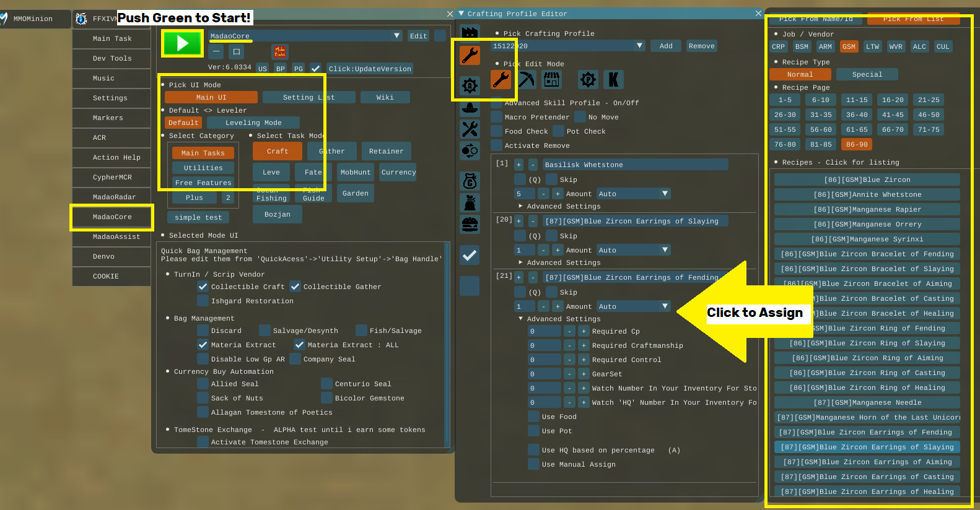This screenshot has height=510, width=980.
Task: Click the letter K edit mode icon
Action: 613,79
